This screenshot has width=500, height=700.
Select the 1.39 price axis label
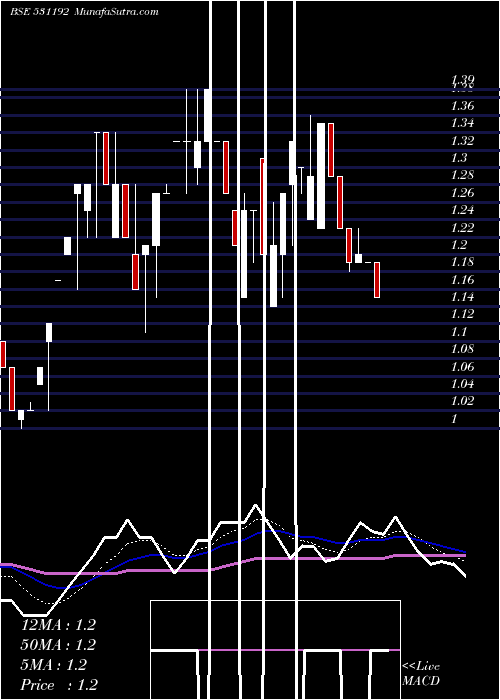point(462,79)
